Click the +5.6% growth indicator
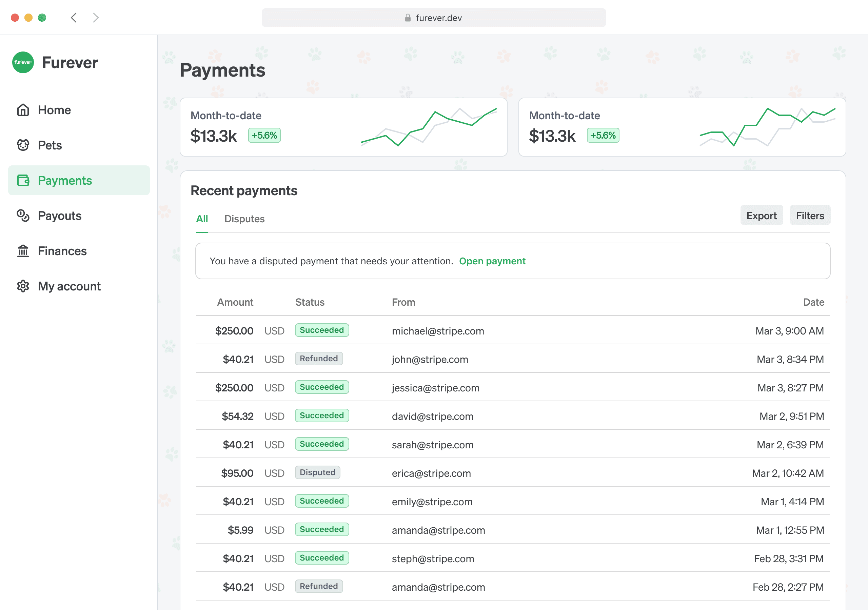The height and width of the screenshot is (610, 868). coord(264,135)
